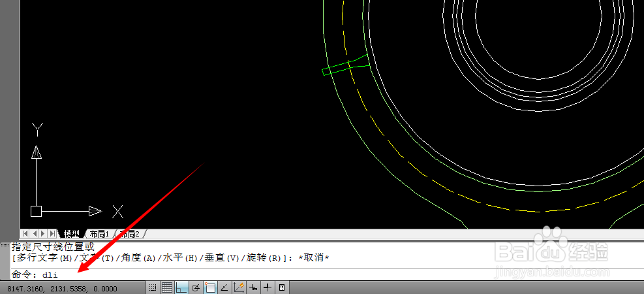Toggle Dynamic Input status icon

(x=253, y=287)
